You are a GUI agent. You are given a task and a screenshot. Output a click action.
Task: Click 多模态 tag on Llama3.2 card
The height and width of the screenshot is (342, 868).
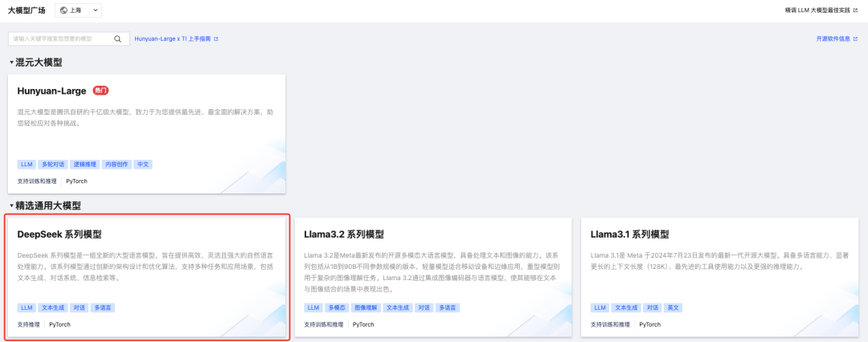(x=337, y=307)
